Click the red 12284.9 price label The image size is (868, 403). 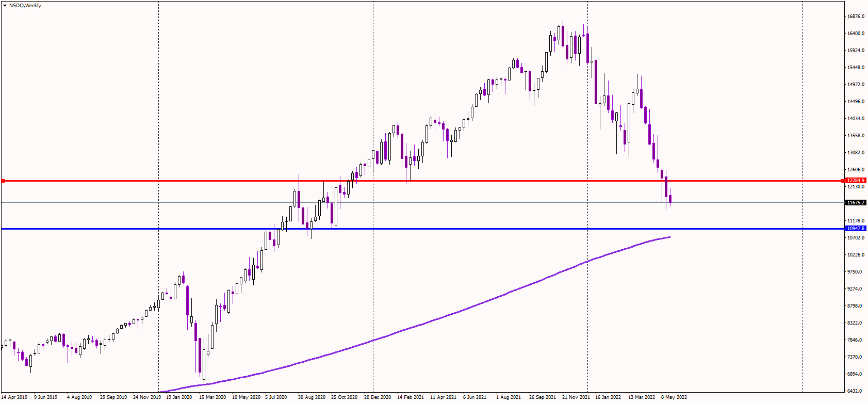(x=856, y=181)
